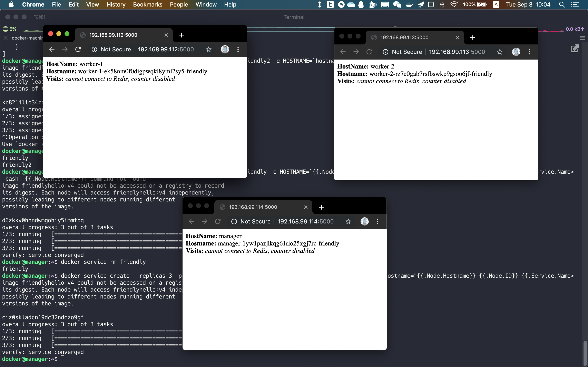Click the back button in the manager window
This screenshot has height=367, width=588.
192,221
